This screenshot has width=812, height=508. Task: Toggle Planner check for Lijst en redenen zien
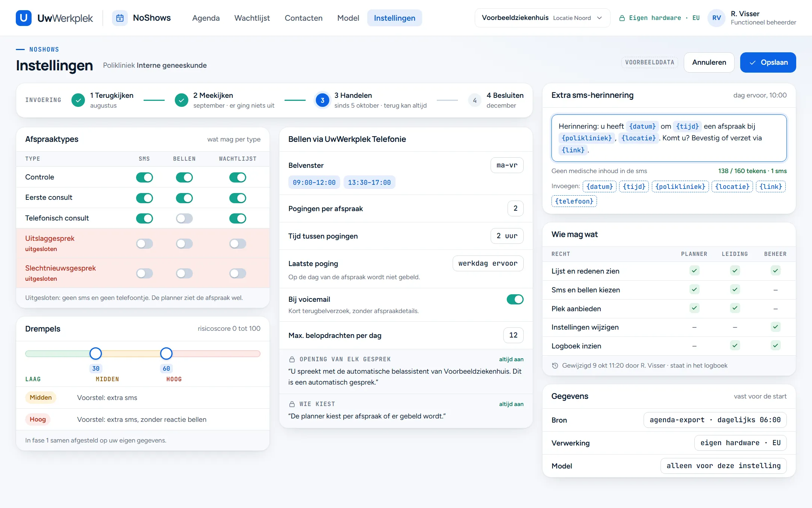tap(694, 271)
